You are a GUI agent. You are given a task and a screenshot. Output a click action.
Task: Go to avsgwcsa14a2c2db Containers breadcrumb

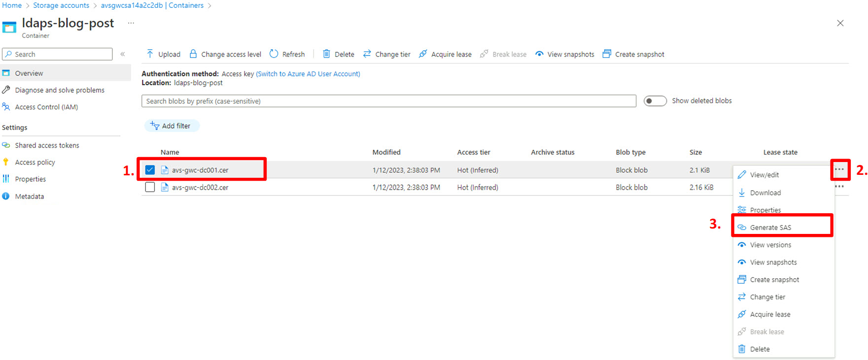(152, 5)
